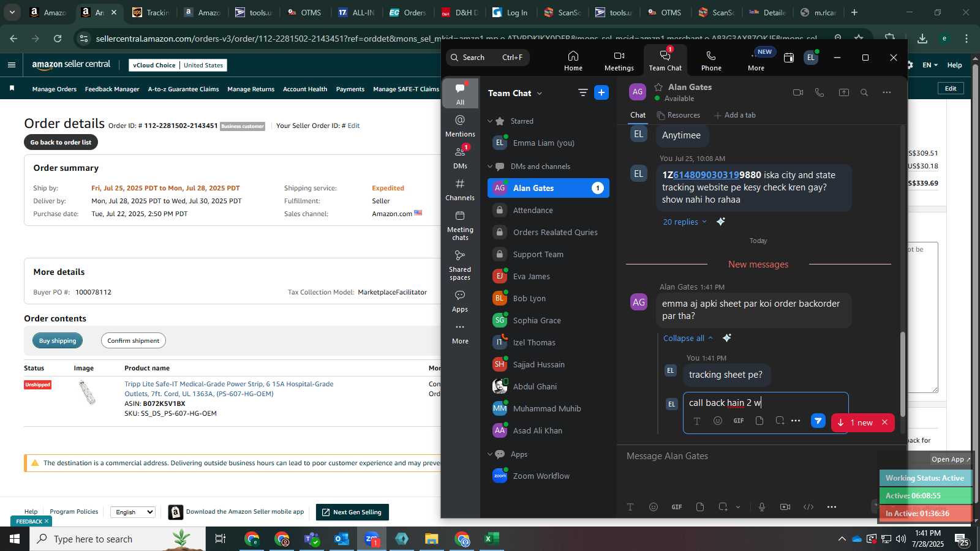Viewport: 980px width, 551px height.
Task: Open Meeting chats in sidebar
Action: click(x=460, y=225)
